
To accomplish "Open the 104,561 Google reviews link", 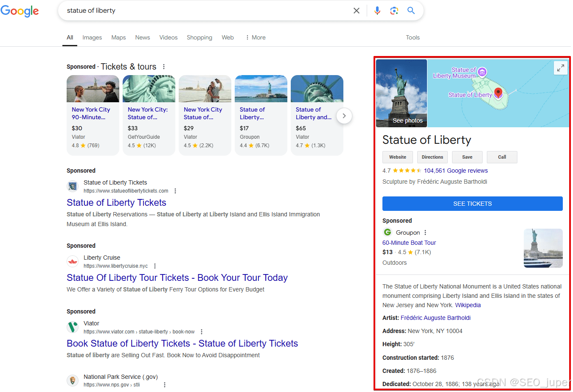I will tap(456, 171).
